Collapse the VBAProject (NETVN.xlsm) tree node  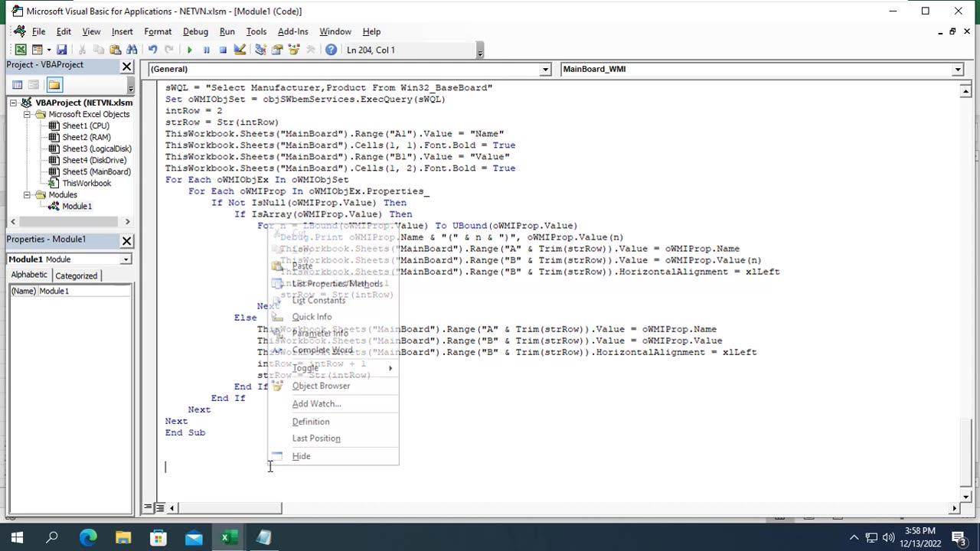(13, 103)
